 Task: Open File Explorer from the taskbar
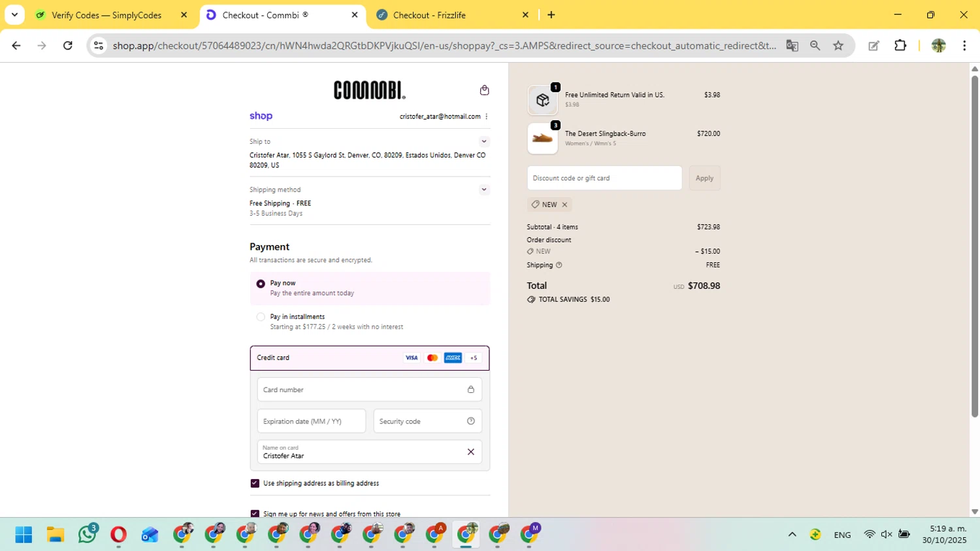[56, 535]
